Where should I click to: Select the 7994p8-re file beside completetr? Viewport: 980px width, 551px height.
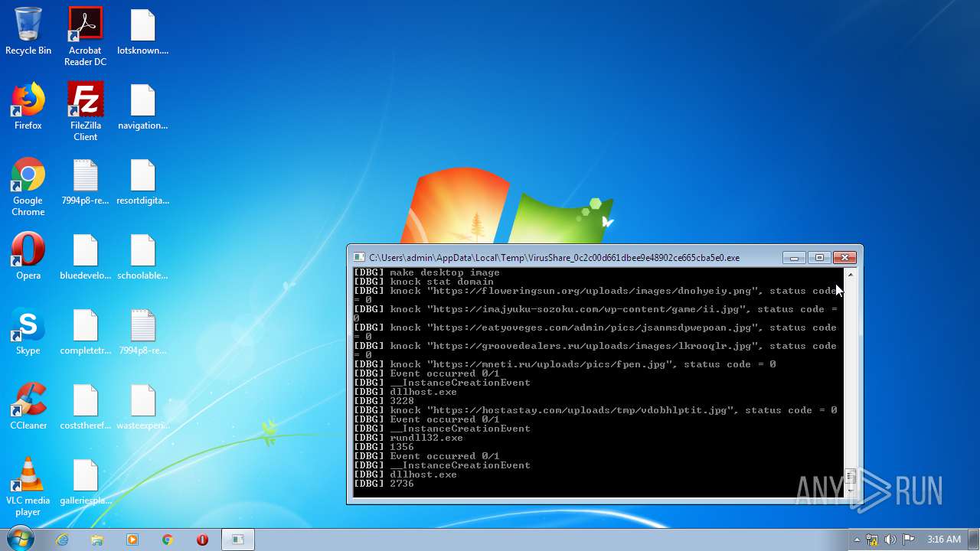coord(142,331)
